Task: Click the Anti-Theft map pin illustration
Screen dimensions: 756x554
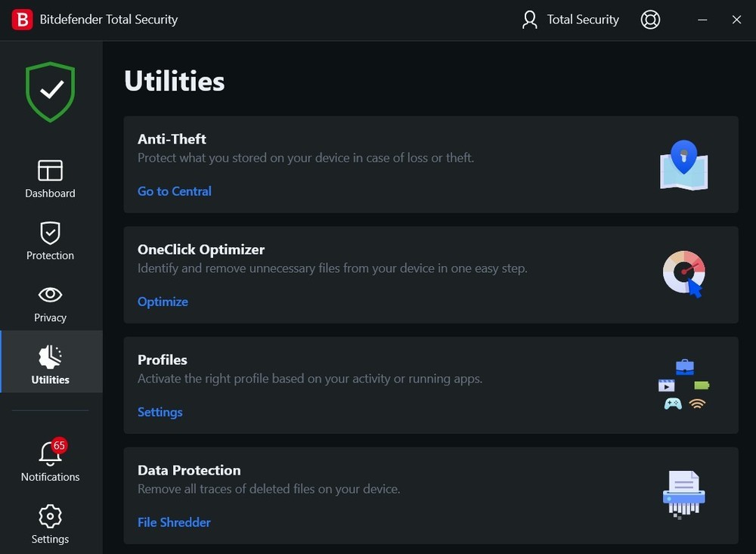Action: pos(683,164)
